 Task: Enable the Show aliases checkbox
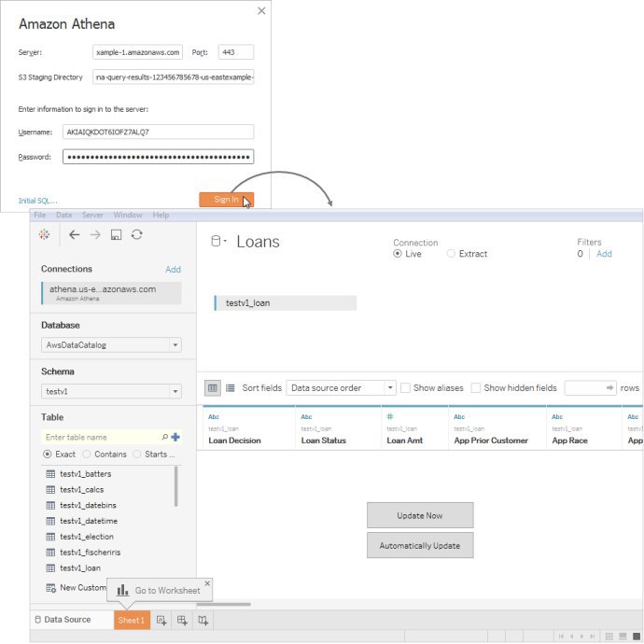(x=405, y=388)
